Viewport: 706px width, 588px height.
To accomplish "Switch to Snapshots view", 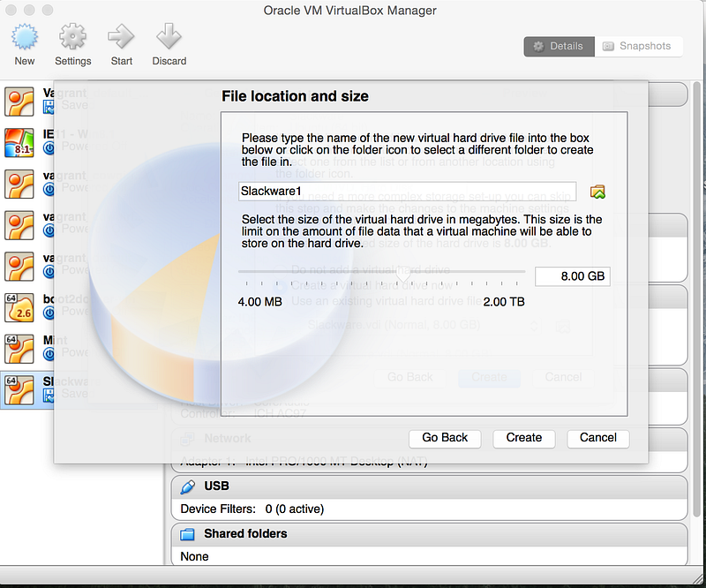I will point(638,46).
